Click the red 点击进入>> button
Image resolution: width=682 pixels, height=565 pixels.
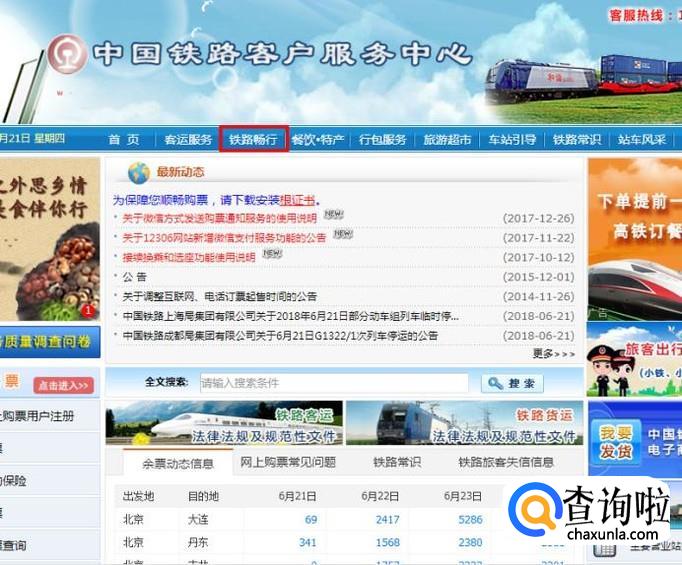click(63, 385)
